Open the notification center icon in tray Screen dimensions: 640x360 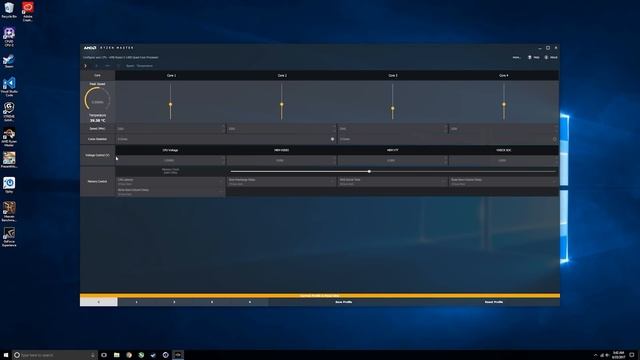631,355
